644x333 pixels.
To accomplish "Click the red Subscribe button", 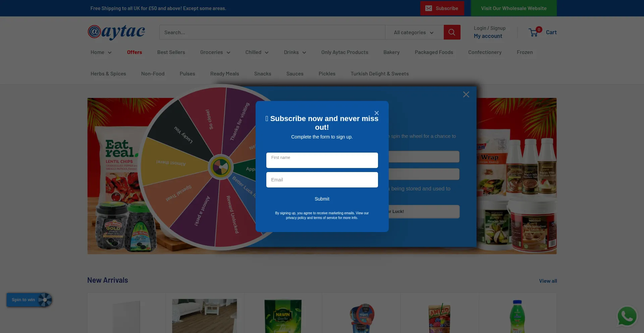I will click(x=442, y=8).
